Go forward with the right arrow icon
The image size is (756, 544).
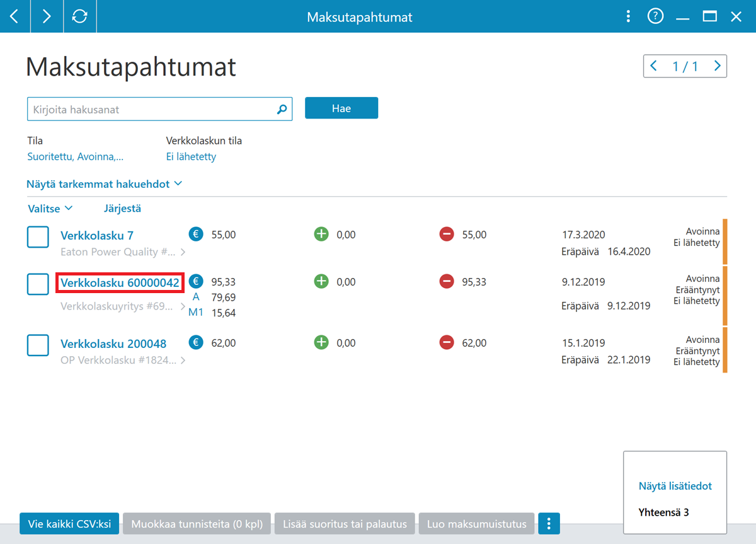[47, 16]
